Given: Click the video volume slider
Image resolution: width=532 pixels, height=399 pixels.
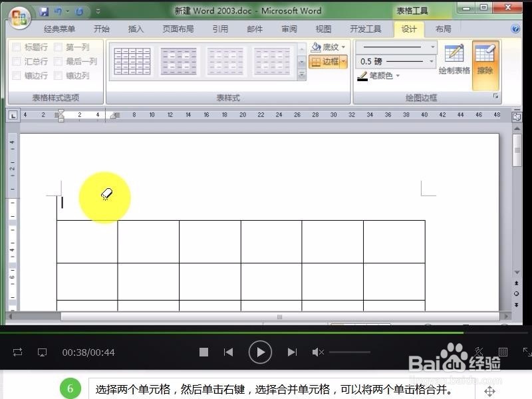Looking at the screenshot, I should click(x=350, y=352).
